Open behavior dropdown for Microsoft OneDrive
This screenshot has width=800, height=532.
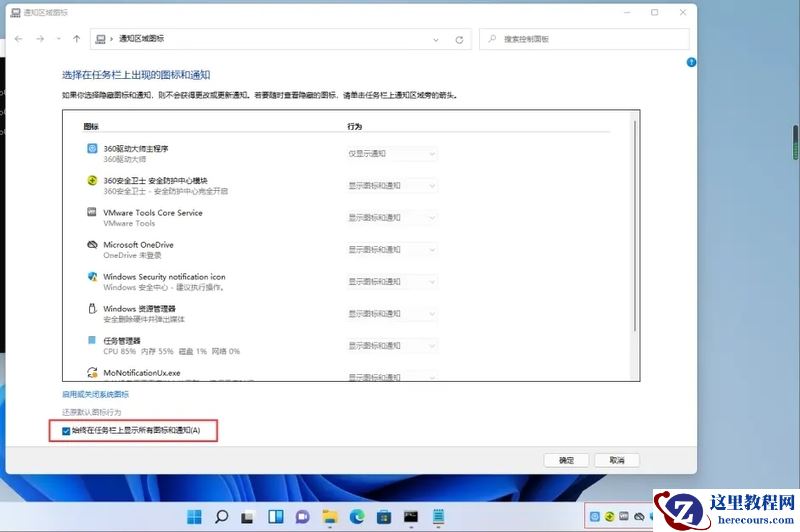[391, 249]
